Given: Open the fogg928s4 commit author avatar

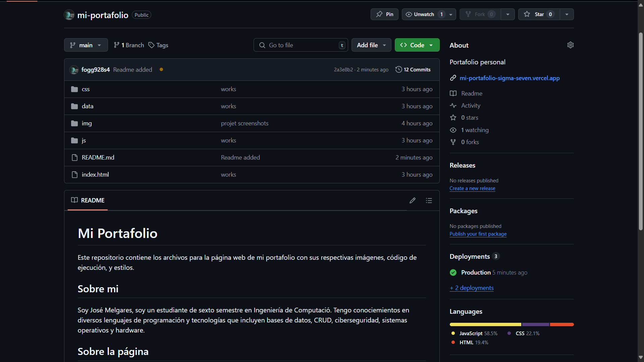Looking at the screenshot, I should click(74, 70).
